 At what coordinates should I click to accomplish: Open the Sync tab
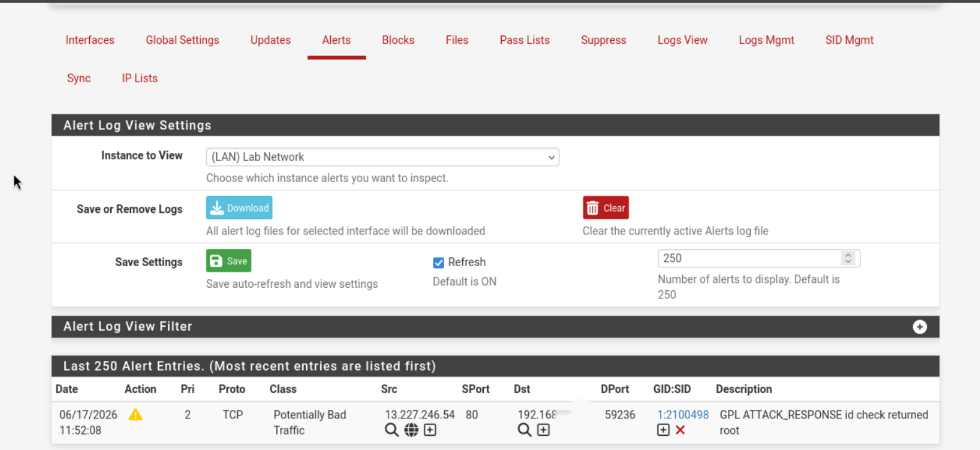coord(79,79)
